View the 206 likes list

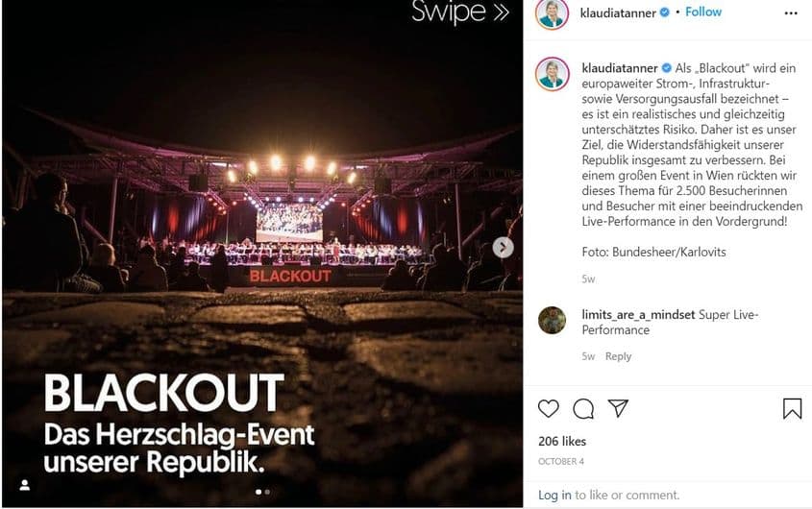tap(564, 442)
